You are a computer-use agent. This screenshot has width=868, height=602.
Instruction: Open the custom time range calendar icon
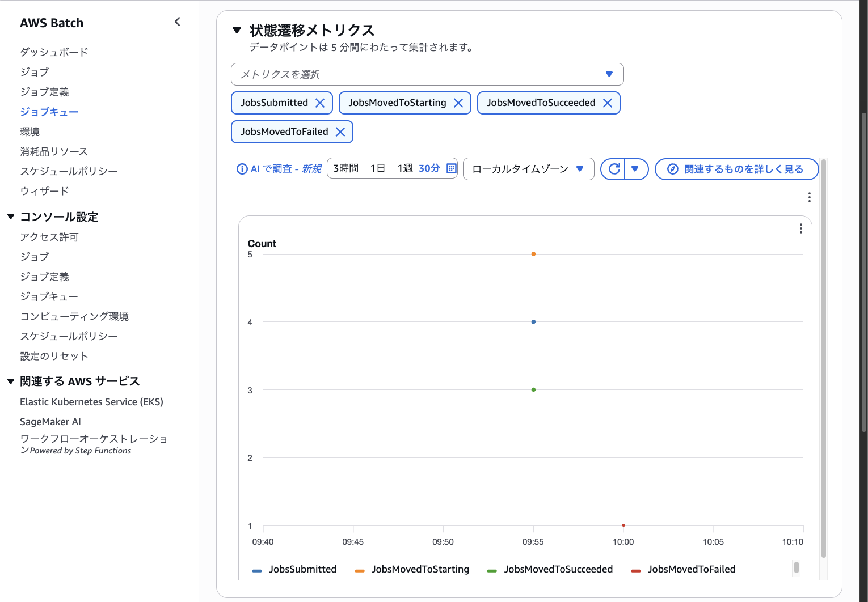[x=452, y=168]
